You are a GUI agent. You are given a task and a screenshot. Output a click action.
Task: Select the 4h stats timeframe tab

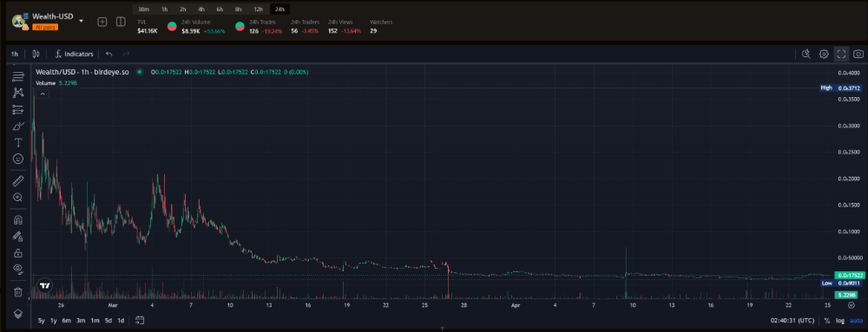tap(201, 10)
